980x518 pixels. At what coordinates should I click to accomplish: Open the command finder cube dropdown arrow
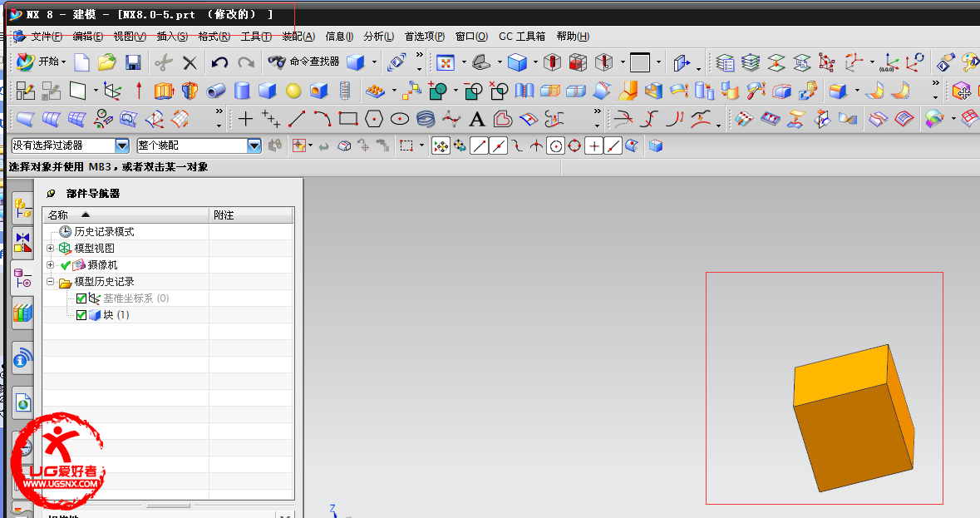374,62
